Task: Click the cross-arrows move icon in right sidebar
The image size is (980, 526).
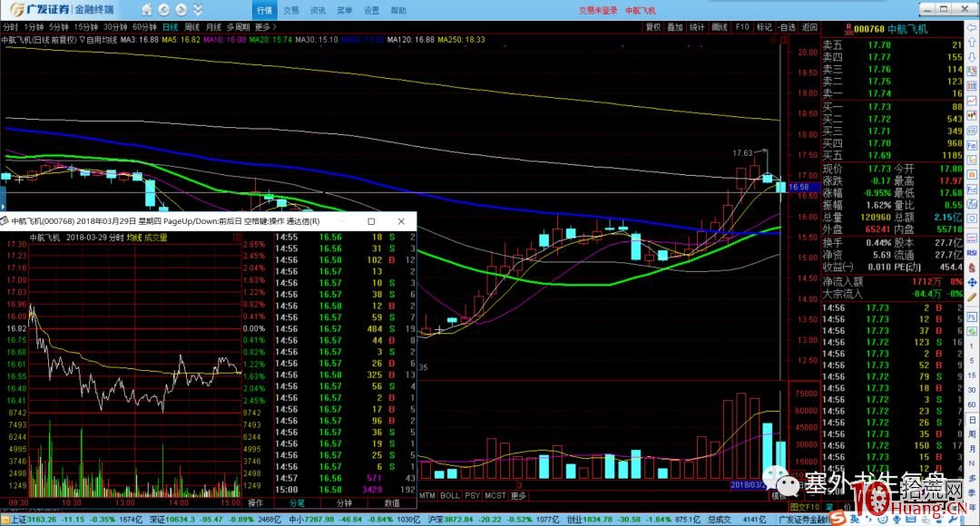Action: (971, 282)
